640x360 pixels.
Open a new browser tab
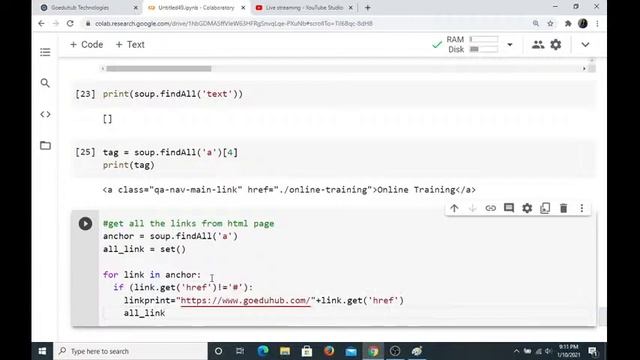click(368, 8)
